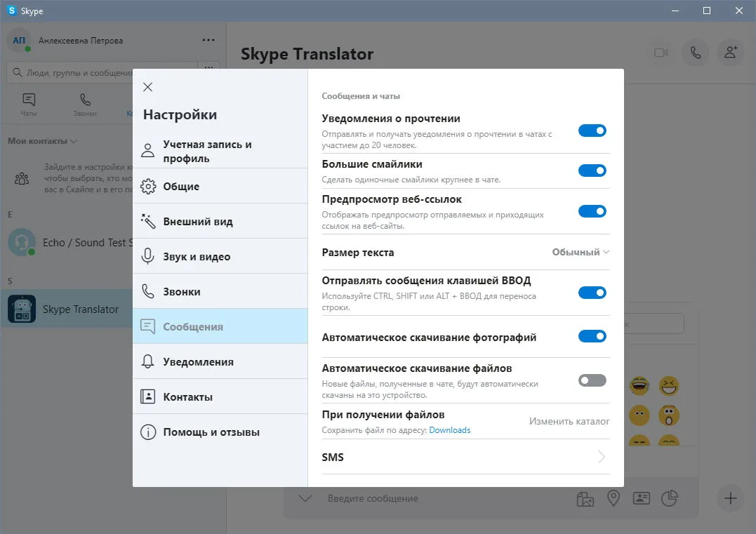Disable large emoticons toggle
Screen dimensions: 756x534
click(x=592, y=171)
